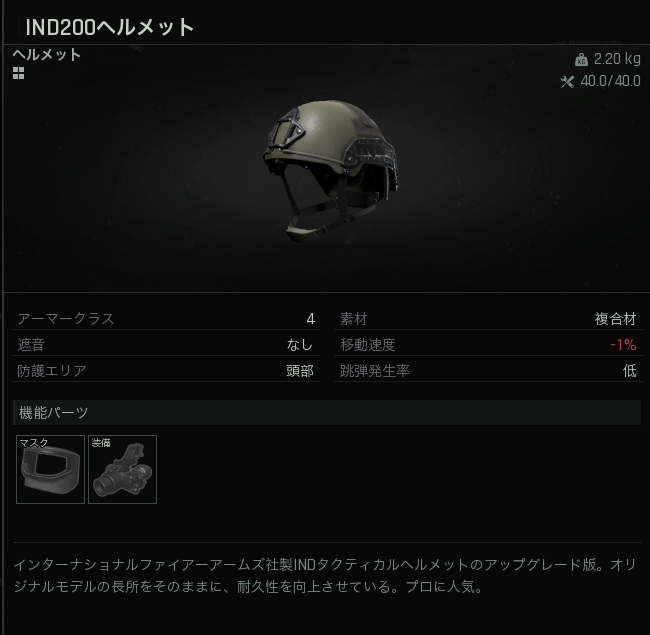Click the repair tools durability icon

pyautogui.click(x=567, y=82)
